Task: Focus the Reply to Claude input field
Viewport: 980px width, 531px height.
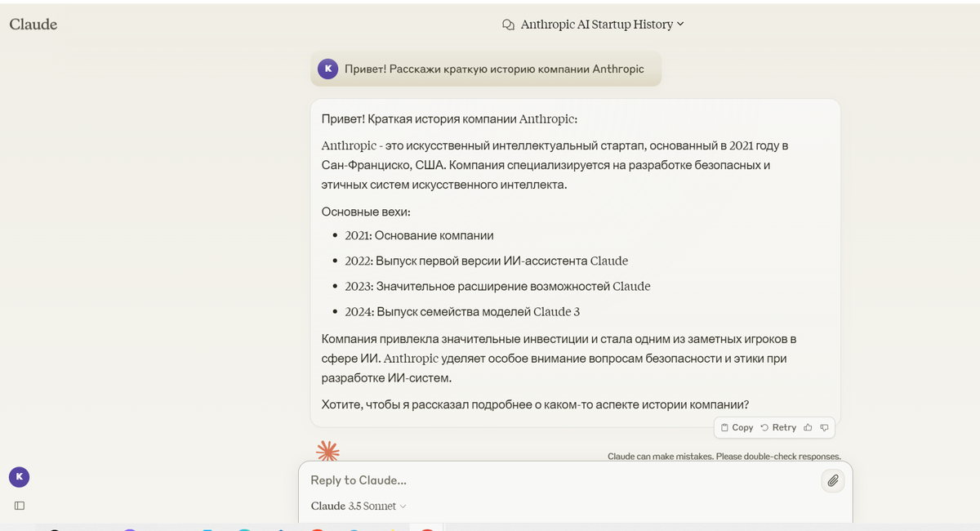Action: tap(555, 480)
